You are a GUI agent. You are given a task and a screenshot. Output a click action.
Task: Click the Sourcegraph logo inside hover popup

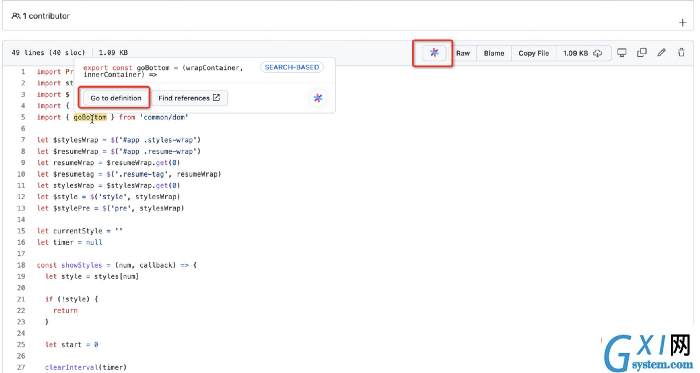coord(318,98)
